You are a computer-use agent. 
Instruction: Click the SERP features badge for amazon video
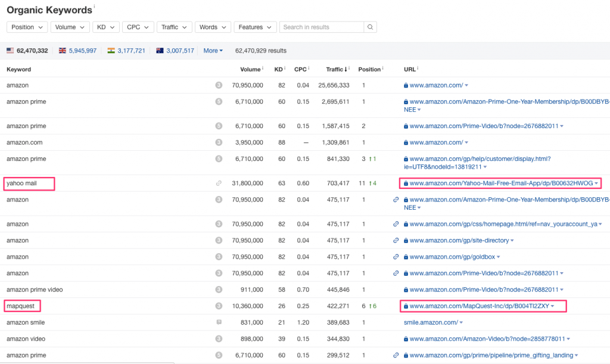(219, 339)
